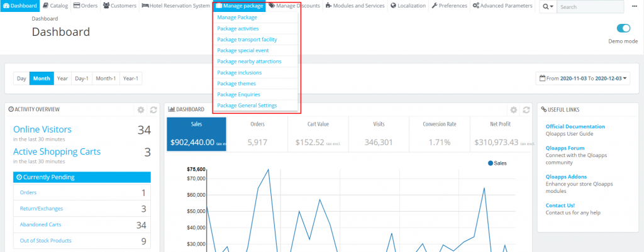The image size is (644, 252).
Task: Open the Orders menu
Action: (86, 6)
